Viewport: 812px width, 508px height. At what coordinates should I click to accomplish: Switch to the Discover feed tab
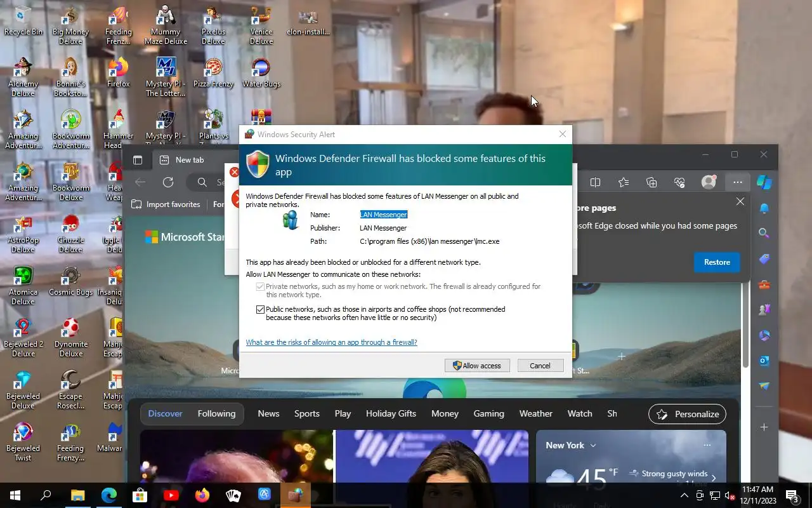click(x=165, y=413)
